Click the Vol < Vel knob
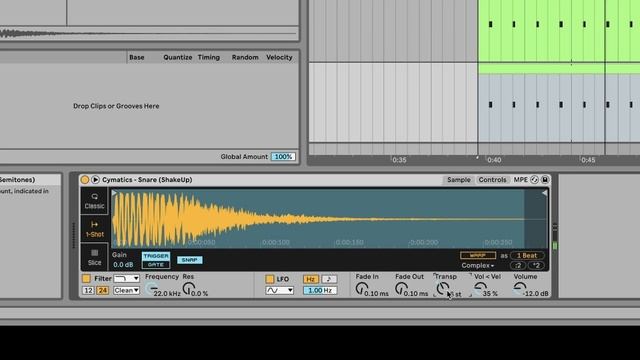This screenshot has height=360, width=640. click(480, 289)
